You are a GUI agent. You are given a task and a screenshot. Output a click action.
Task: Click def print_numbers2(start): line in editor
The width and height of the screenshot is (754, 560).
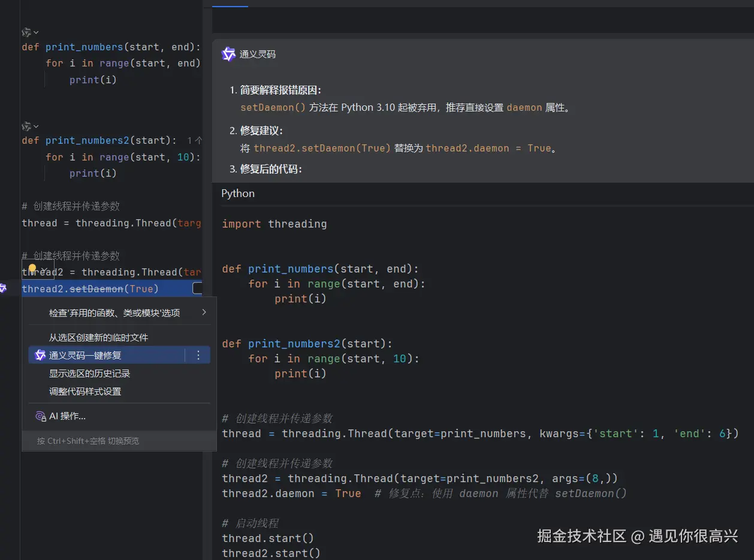point(99,141)
